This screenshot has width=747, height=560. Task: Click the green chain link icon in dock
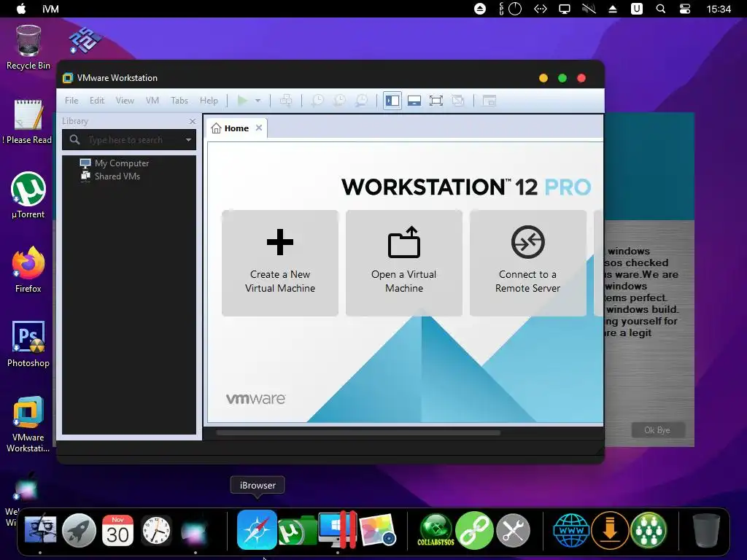click(x=473, y=530)
